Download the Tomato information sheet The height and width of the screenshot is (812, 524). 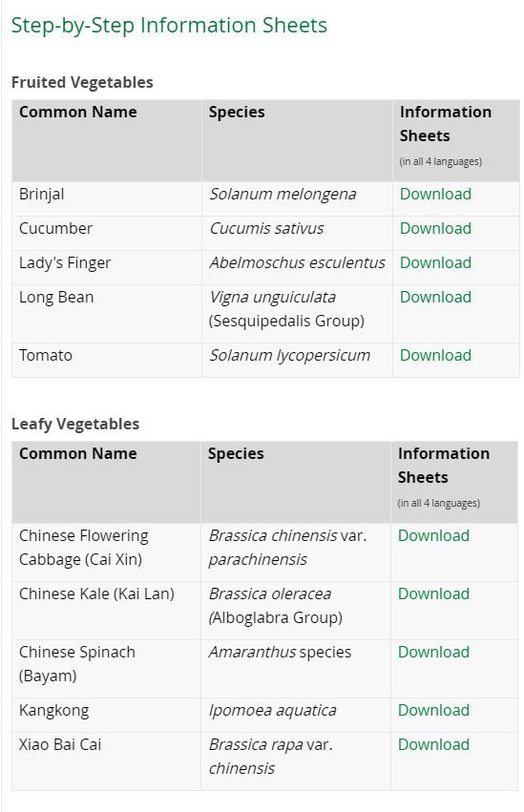coord(435,355)
